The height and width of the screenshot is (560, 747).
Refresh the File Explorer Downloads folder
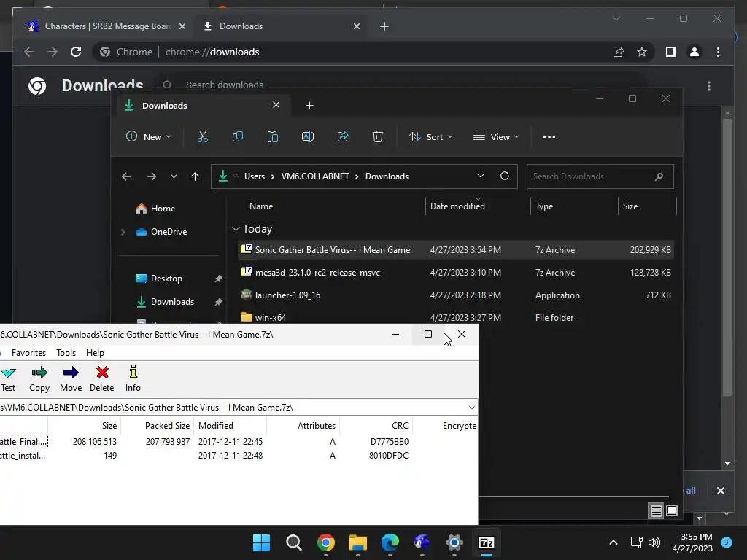[505, 176]
